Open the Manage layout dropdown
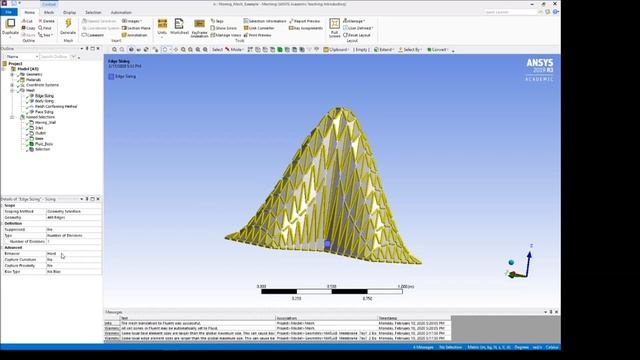 click(354, 21)
